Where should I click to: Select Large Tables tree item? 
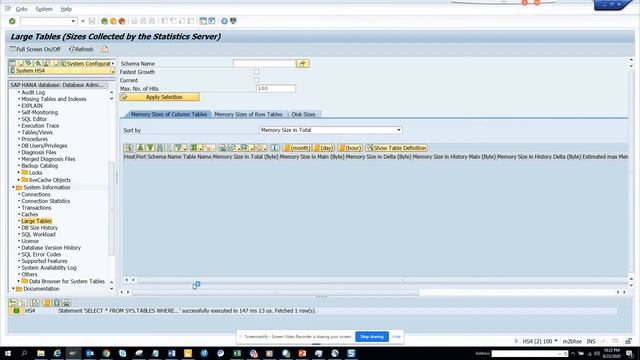[x=36, y=221]
